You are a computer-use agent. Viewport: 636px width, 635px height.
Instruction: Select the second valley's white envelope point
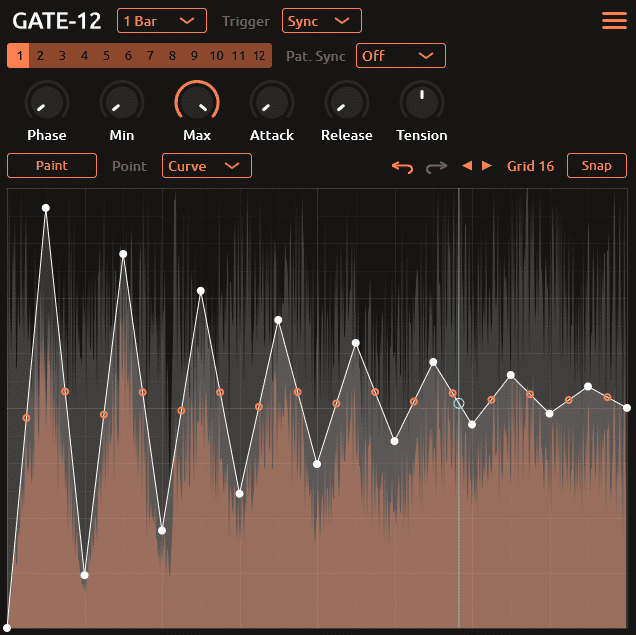coord(162,530)
